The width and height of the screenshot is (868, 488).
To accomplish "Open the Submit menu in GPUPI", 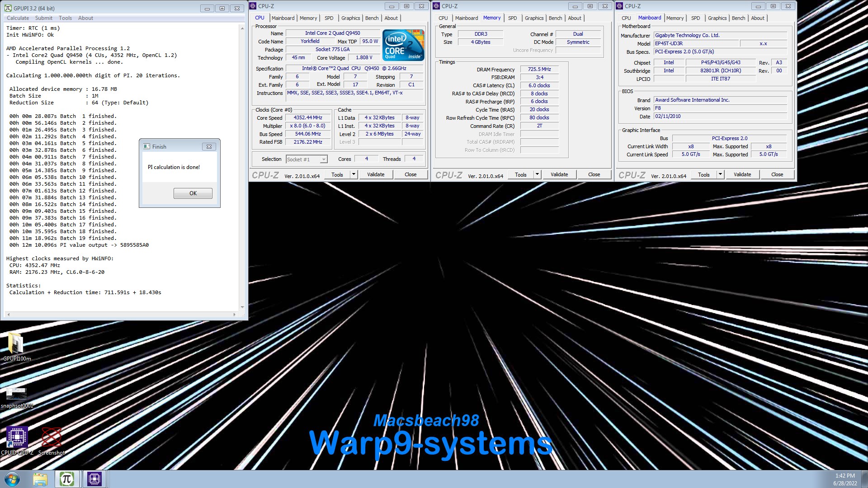I will (x=44, y=18).
